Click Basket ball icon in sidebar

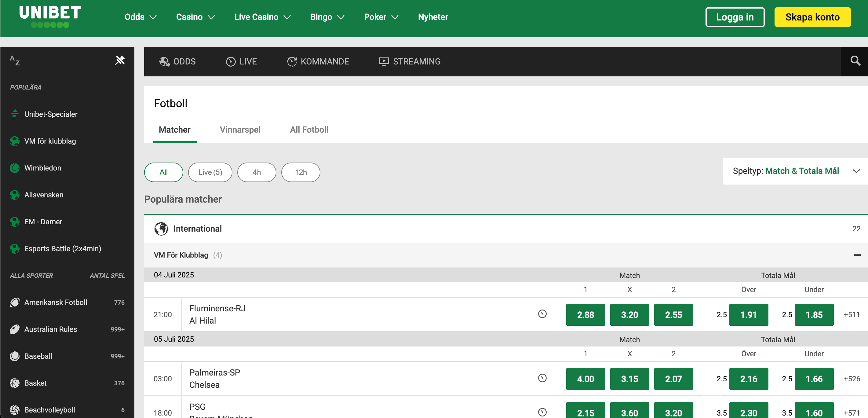[x=14, y=383]
